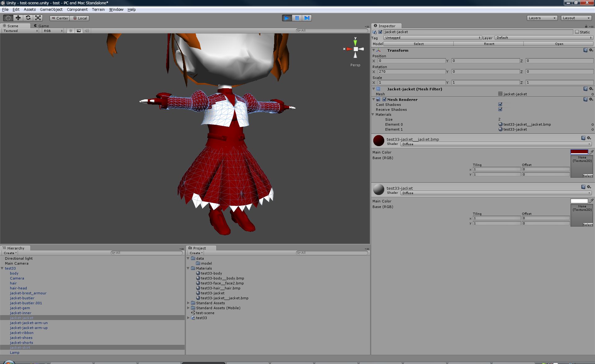Image resolution: width=595 pixels, height=364 pixels.
Task: Uncheck Cast Shadows checkbox
Action: (x=500, y=104)
